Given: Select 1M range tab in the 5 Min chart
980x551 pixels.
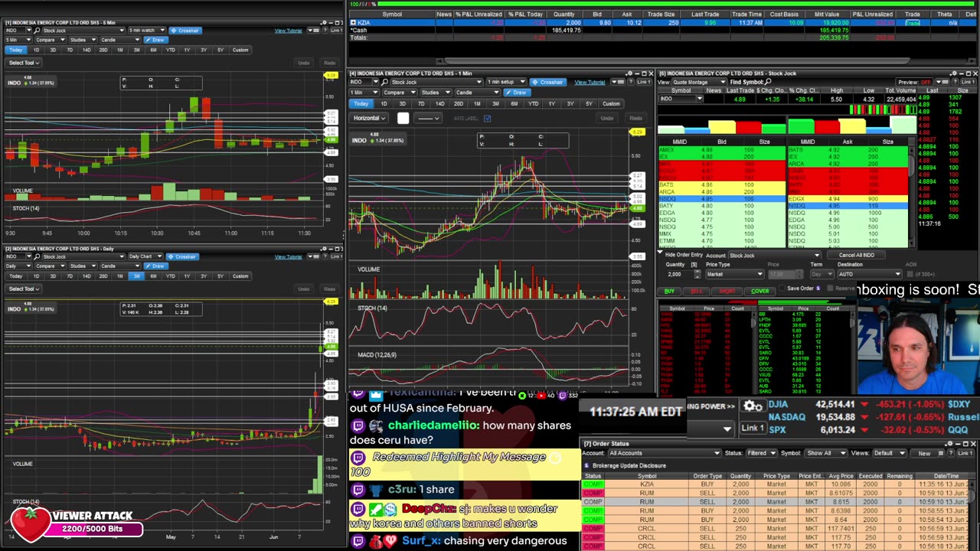Looking at the screenshot, I should (x=119, y=51).
